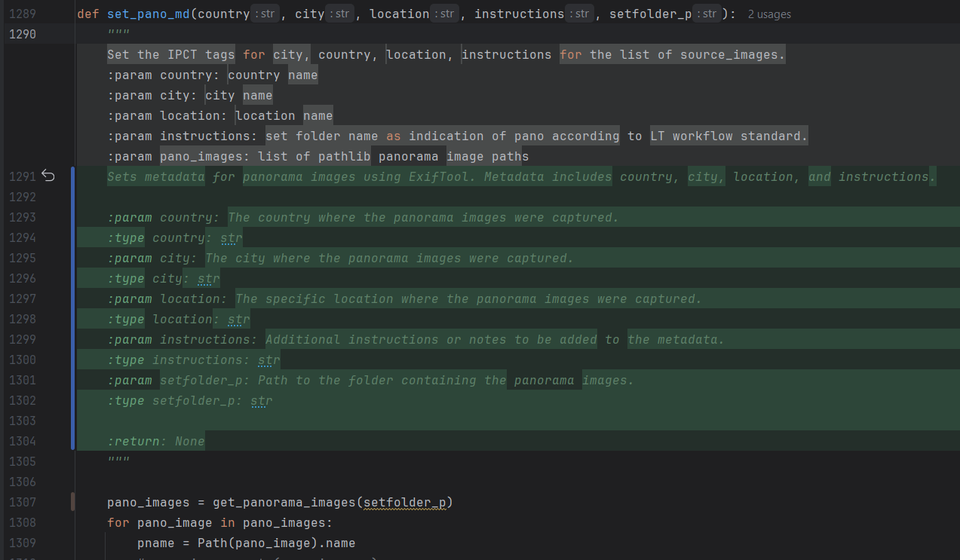This screenshot has height=560, width=960.
Task: Click ':type city: str' on line 1296
Action: (164, 279)
